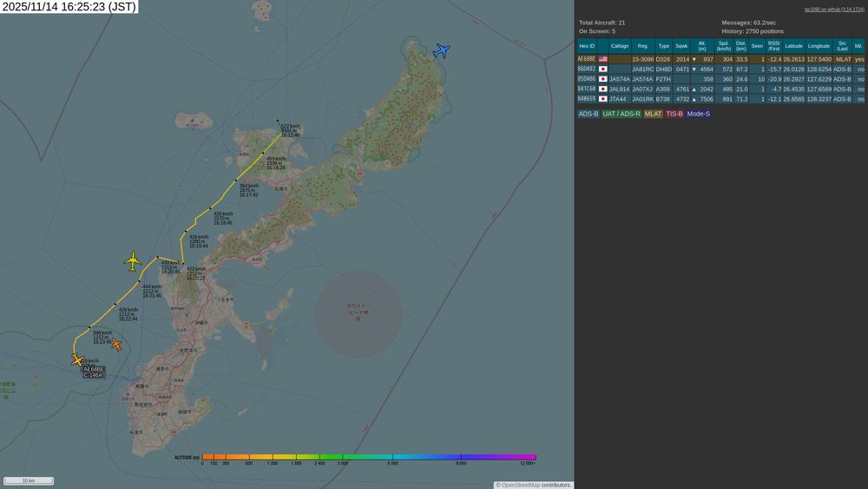Sort aircraft by Reg. column header
The width and height of the screenshot is (868, 489).
pyautogui.click(x=642, y=46)
